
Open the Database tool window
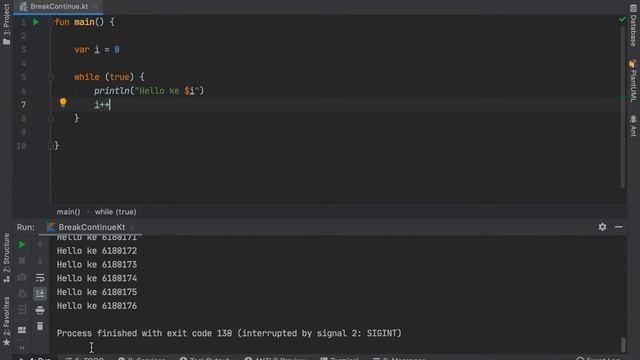point(633,25)
